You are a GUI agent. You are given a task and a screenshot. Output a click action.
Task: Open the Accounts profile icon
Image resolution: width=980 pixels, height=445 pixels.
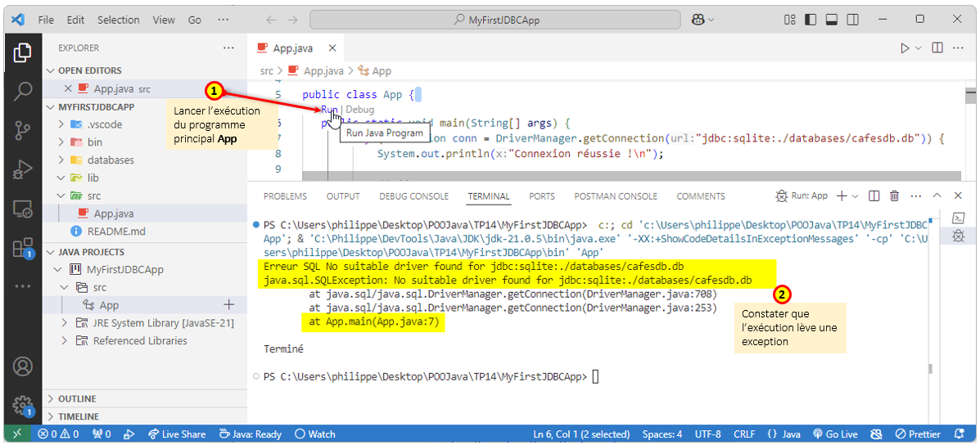pyautogui.click(x=22, y=366)
